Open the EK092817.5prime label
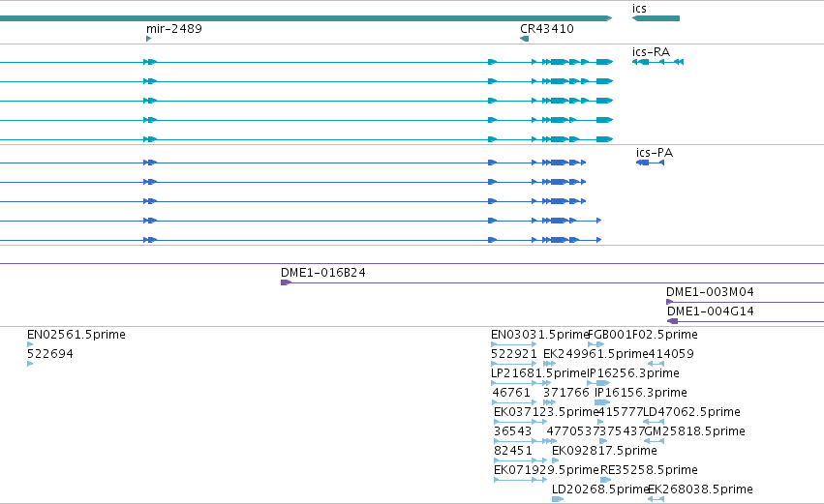 604,451
